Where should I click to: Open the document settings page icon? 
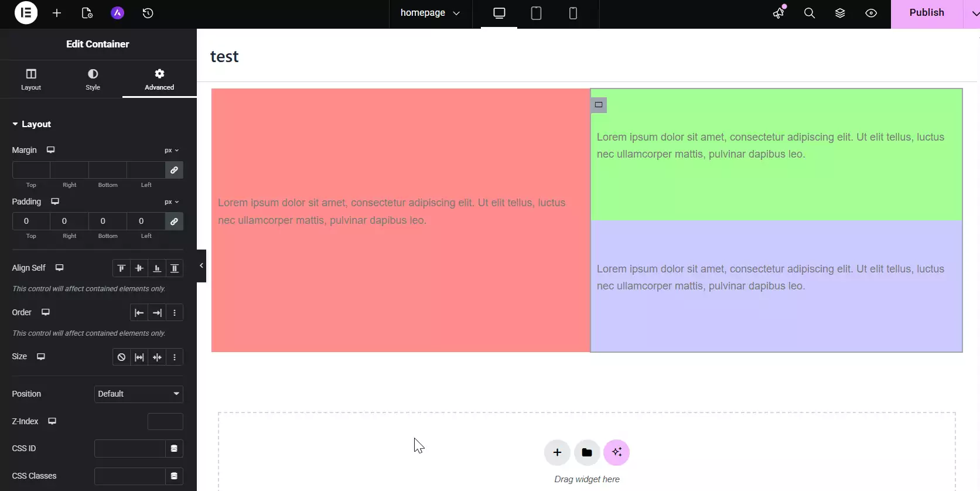click(x=87, y=13)
